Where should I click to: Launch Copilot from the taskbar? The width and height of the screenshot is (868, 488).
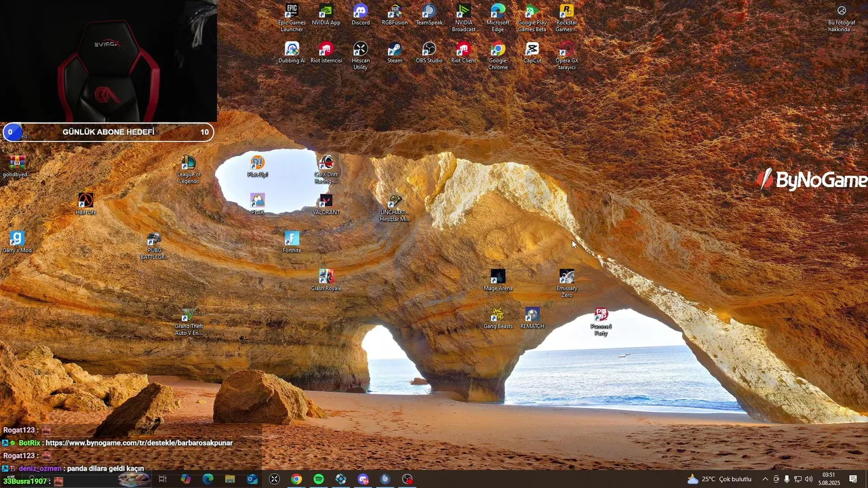pyautogui.click(x=185, y=479)
